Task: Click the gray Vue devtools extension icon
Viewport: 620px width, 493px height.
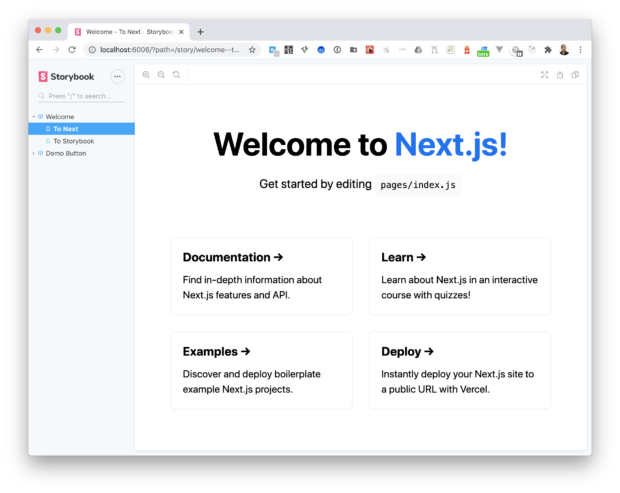Action: [x=499, y=50]
